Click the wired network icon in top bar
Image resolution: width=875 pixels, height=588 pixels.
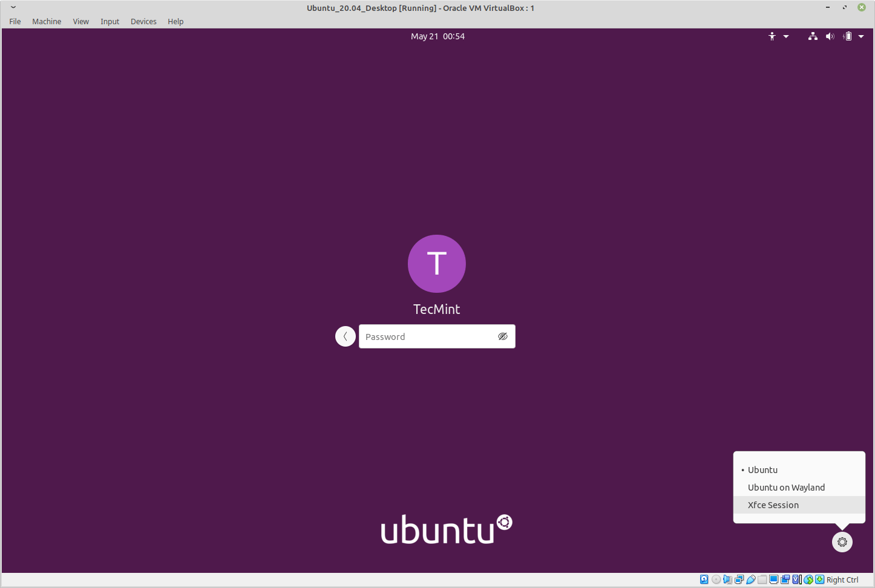coord(813,36)
